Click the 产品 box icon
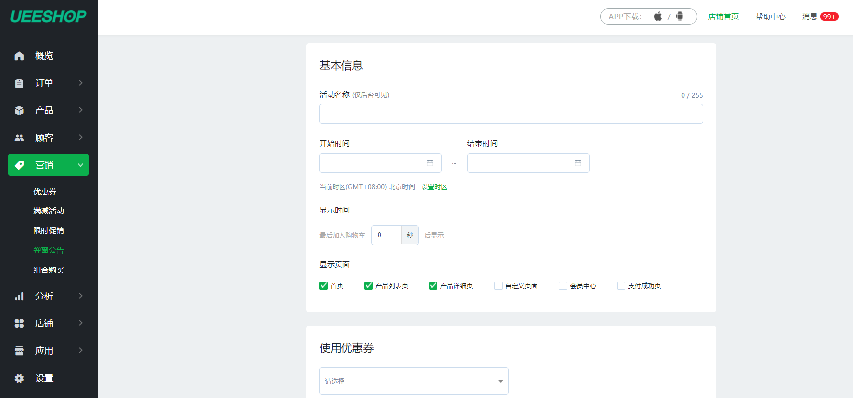This screenshot has height=398, width=853. [19, 110]
